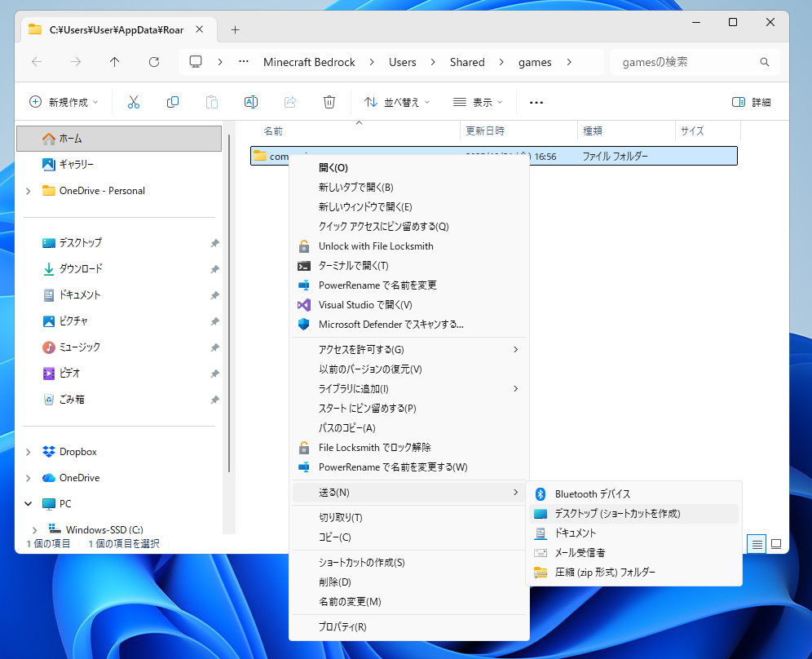Open the toolbar's three-dot more options
Viewport: 812px width, 659px height.
536,103
